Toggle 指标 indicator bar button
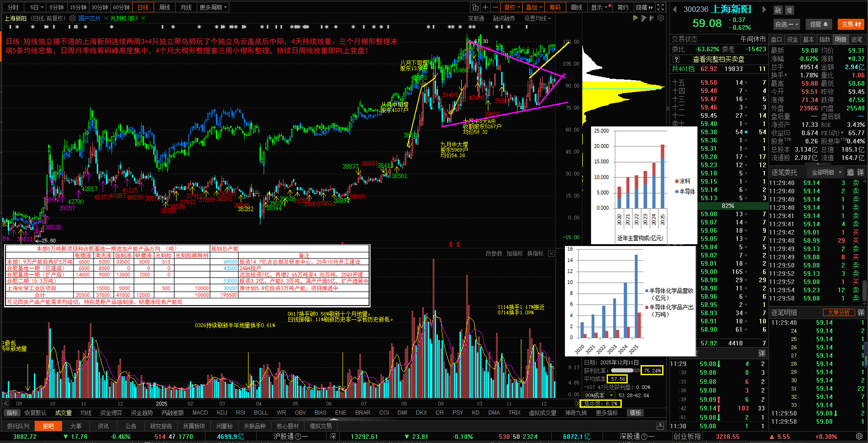The image size is (868, 443). pyautogui.click(x=12, y=413)
